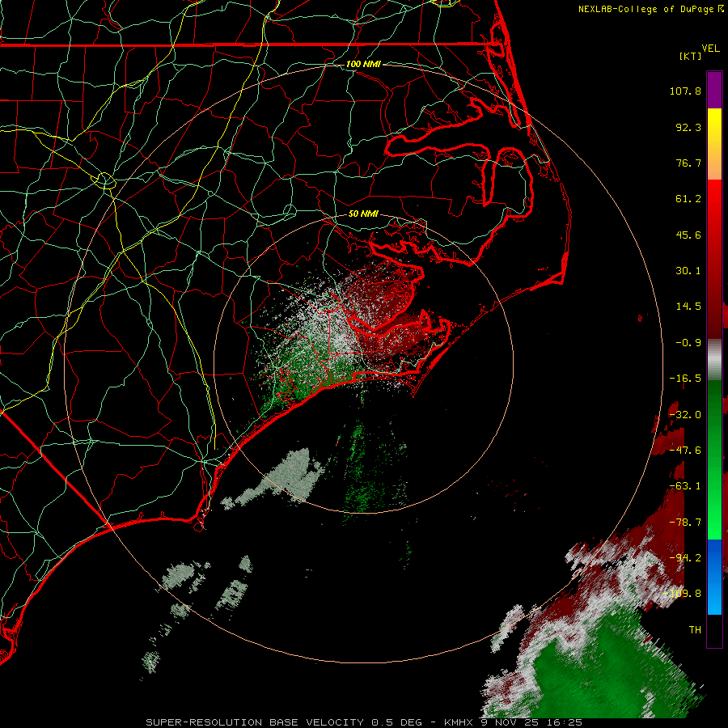Click the 92.3 velocity scale value
728x728 pixels.
coord(688,127)
